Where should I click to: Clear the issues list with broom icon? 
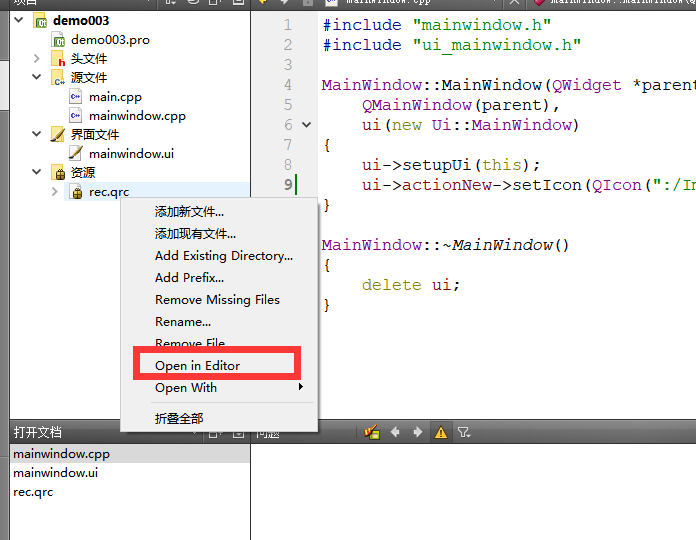click(373, 432)
